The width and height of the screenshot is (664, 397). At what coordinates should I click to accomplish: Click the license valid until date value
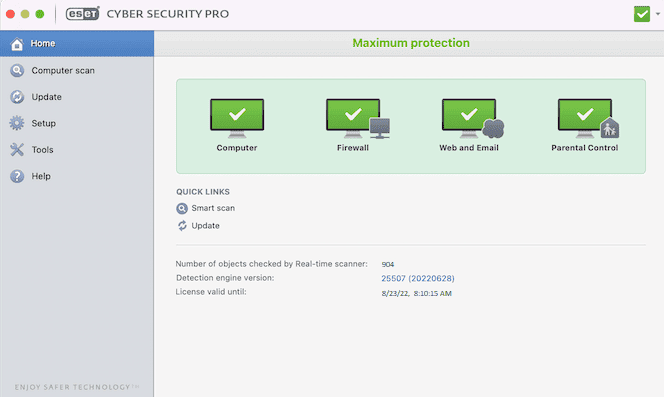[416, 293]
